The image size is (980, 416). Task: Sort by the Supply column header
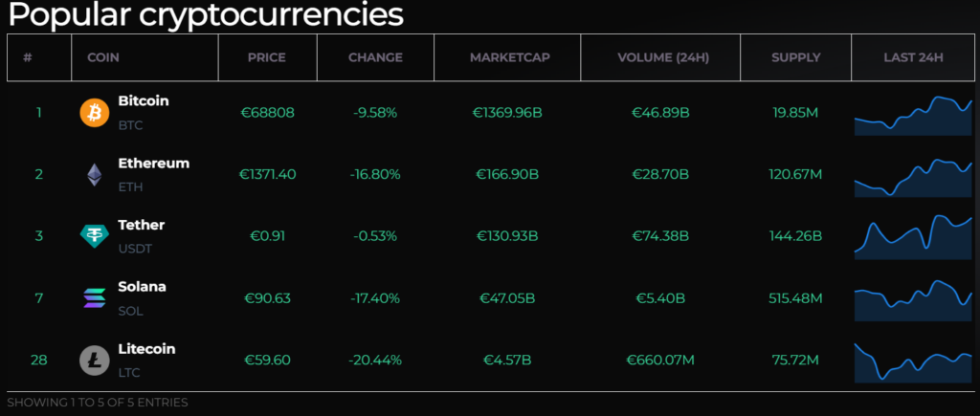(x=795, y=57)
